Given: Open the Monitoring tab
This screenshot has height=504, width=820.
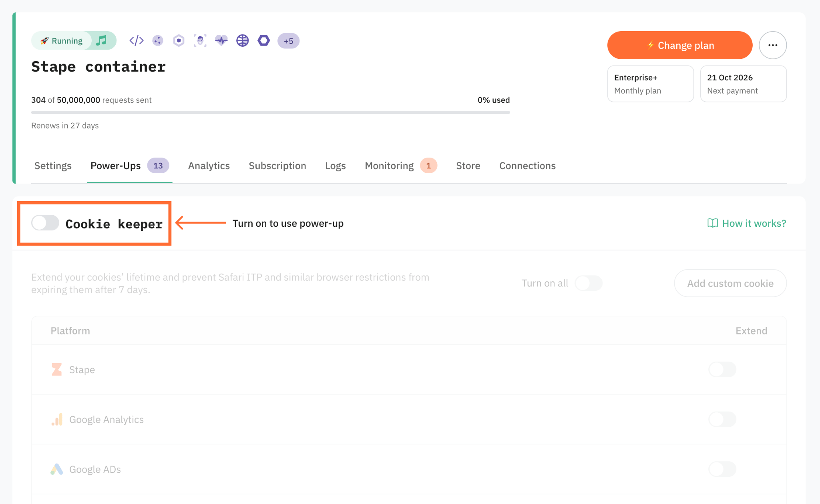Looking at the screenshot, I should tap(401, 166).
